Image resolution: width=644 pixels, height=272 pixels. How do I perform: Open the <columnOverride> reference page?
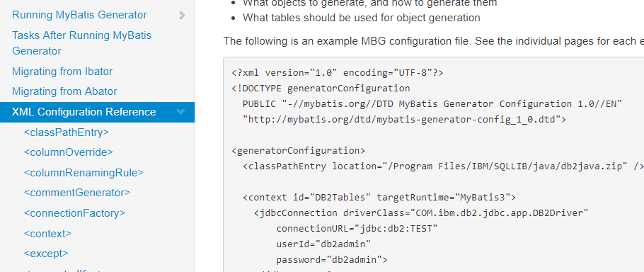click(x=68, y=152)
